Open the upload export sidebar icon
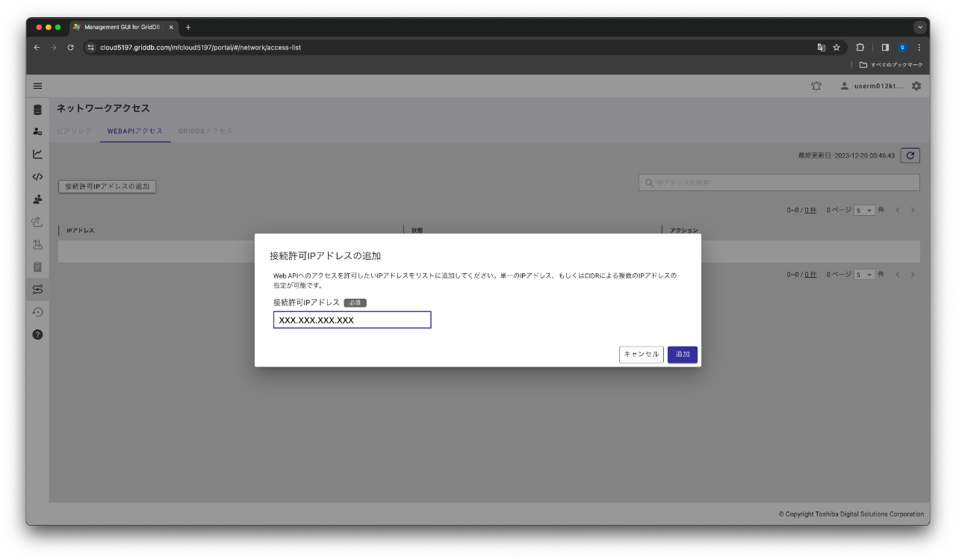 pos(37,222)
